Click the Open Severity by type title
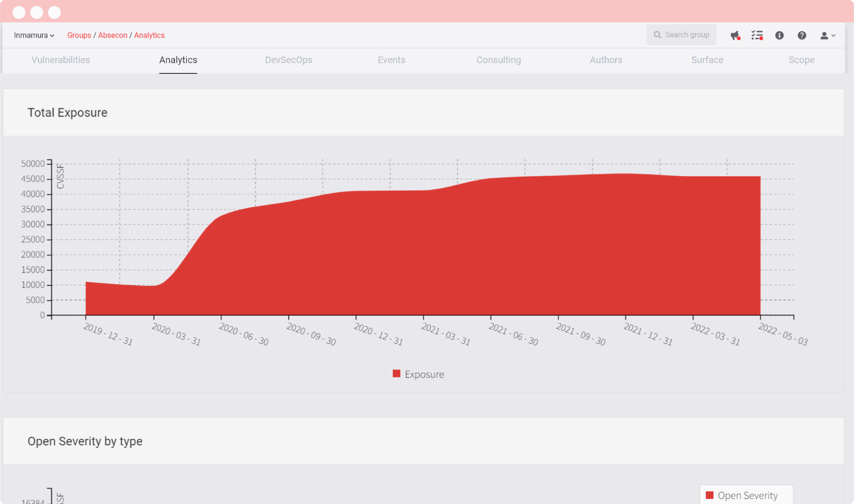Image resolution: width=854 pixels, height=504 pixels. pyautogui.click(x=85, y=441)
